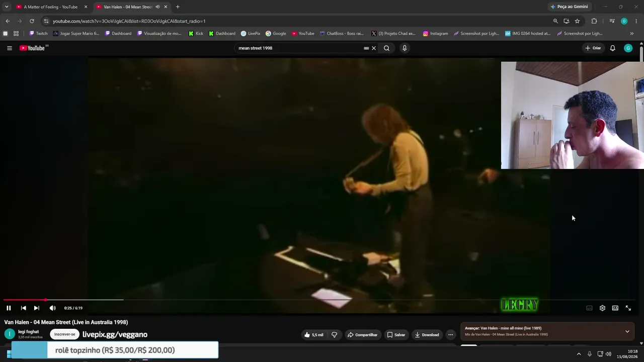Start voice search with microphone

point(405,48)
